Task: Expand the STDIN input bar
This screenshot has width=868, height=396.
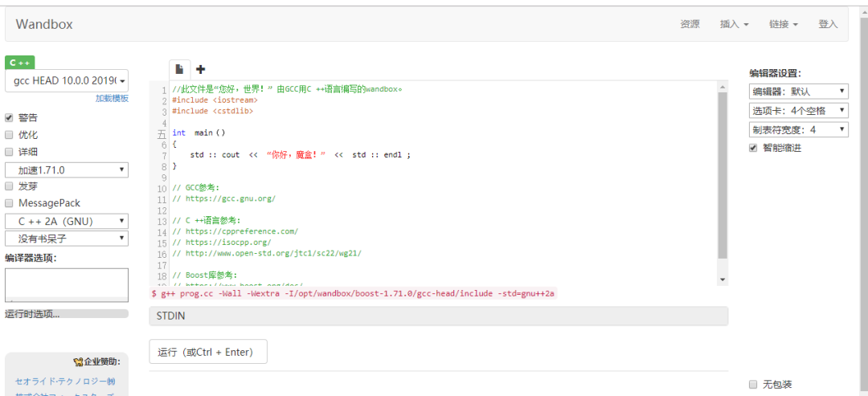Action: tap(439, 316)
